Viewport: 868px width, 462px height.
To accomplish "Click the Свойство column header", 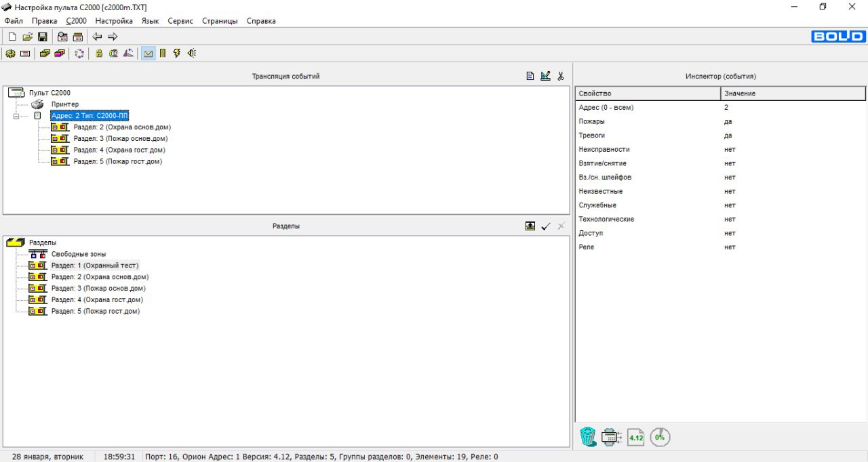I will 648,93.
